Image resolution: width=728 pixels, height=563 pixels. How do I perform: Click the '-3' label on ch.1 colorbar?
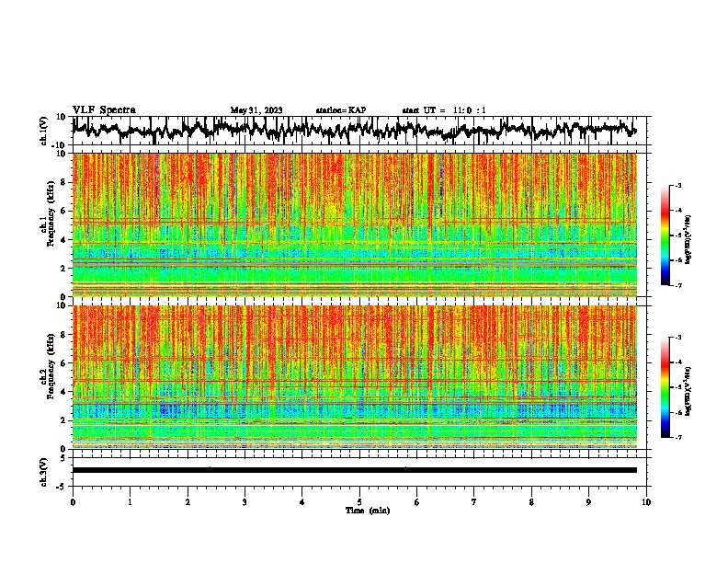[x=678, y=186]
